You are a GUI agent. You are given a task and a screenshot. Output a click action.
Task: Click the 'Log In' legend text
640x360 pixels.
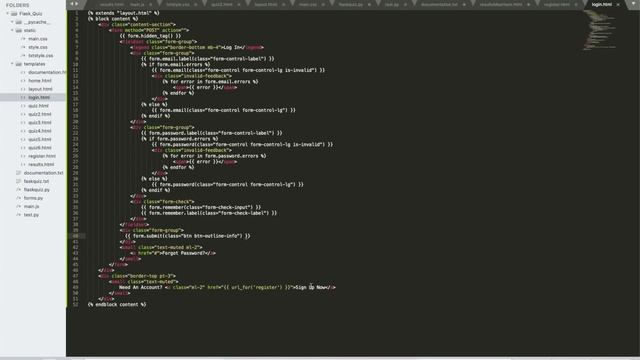tap(232, 47)
